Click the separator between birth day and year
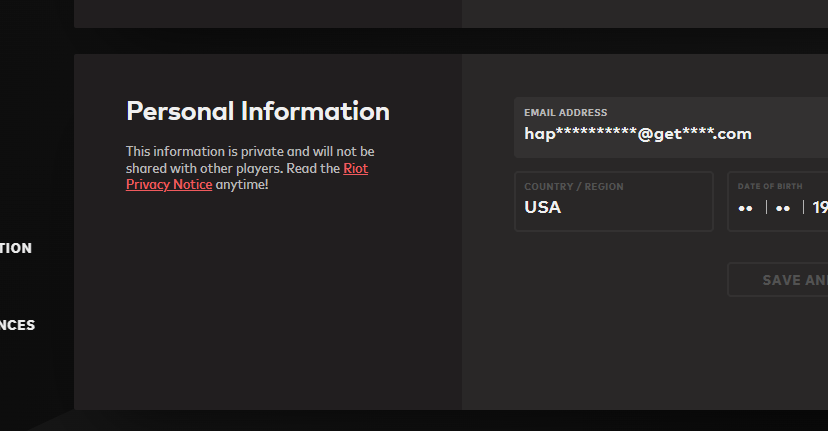 (803, 208)
